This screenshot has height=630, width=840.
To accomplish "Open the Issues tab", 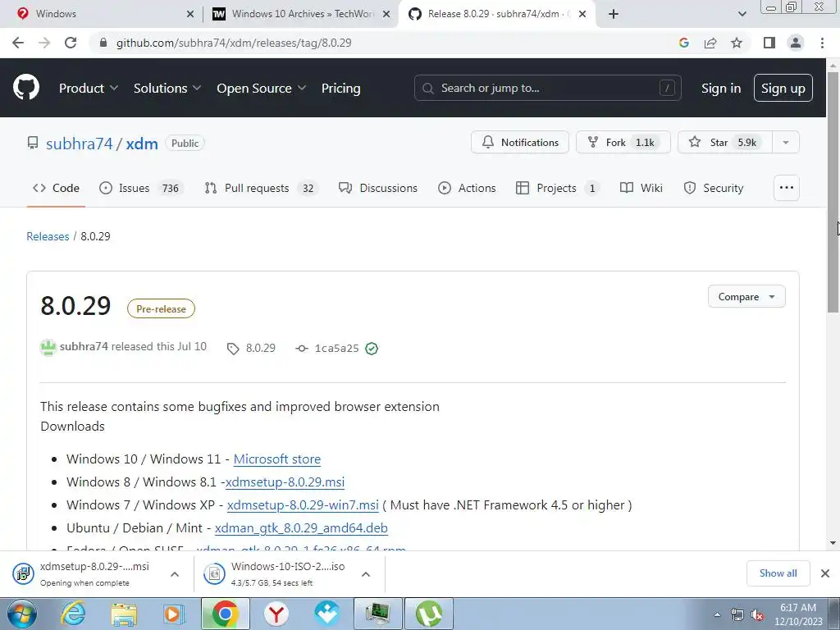I will [141, 188].
